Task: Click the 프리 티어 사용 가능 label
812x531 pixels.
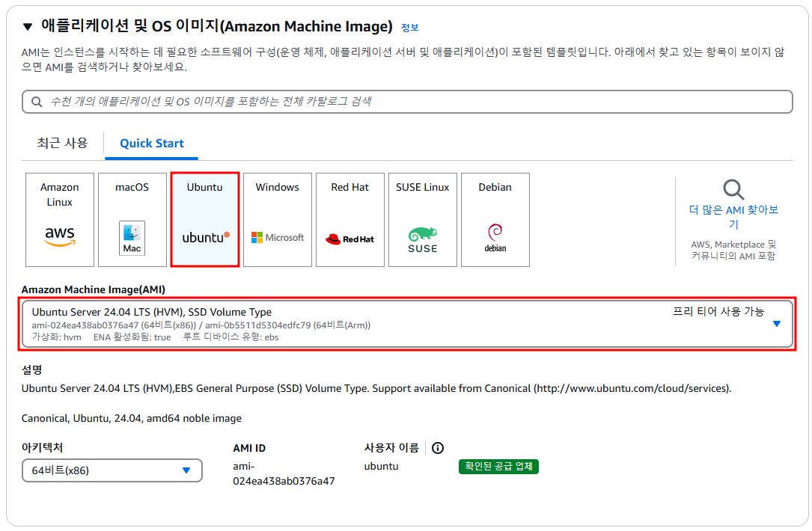Action: pos(718,312)
